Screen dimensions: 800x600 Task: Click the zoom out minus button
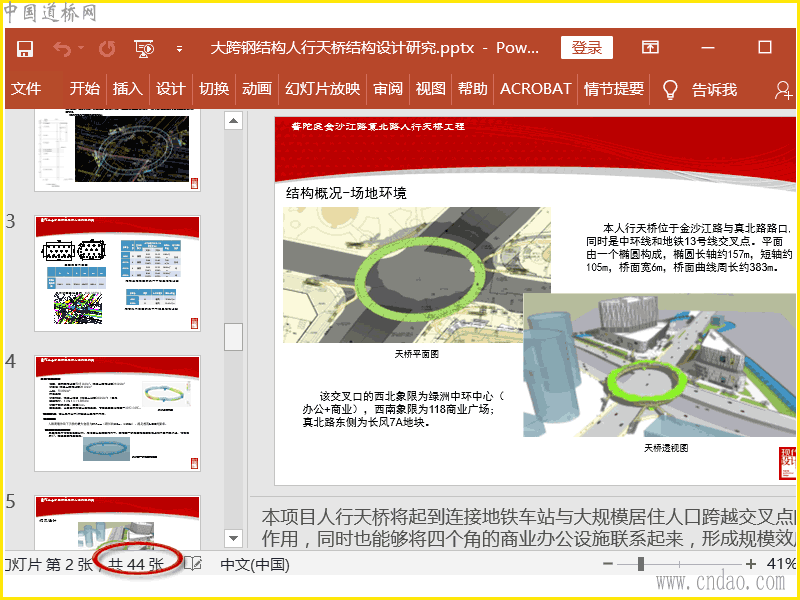point(608,564)
